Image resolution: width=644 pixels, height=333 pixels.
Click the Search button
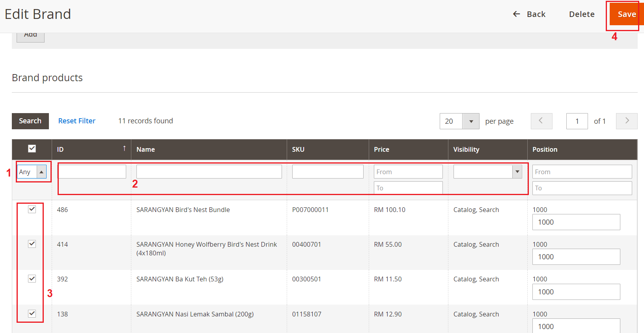click(30, 121)
